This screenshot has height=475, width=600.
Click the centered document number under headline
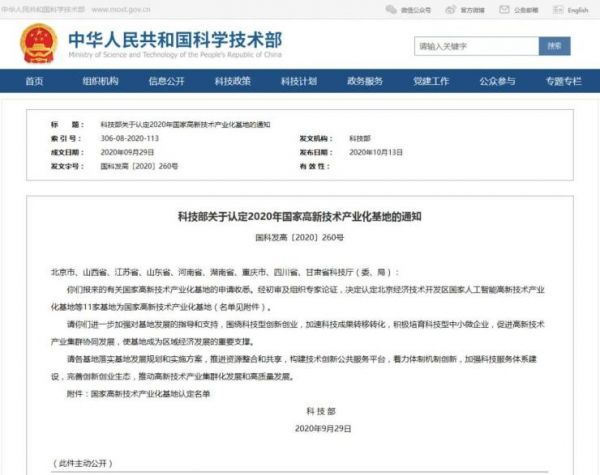pos(300,237)
